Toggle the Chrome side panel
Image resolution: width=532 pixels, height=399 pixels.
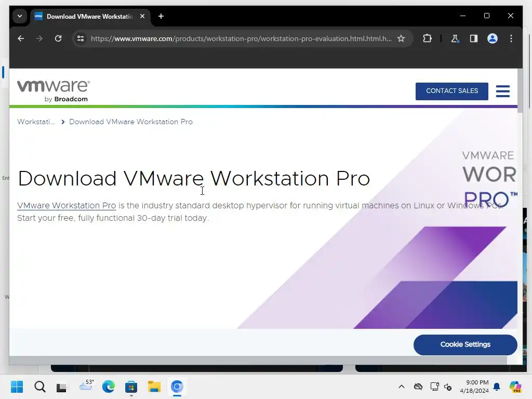(474, 38)
